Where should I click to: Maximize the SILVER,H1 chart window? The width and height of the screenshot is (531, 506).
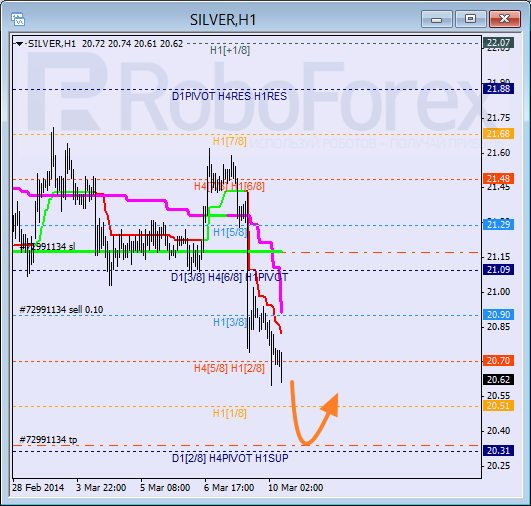(x=470, y=19)
